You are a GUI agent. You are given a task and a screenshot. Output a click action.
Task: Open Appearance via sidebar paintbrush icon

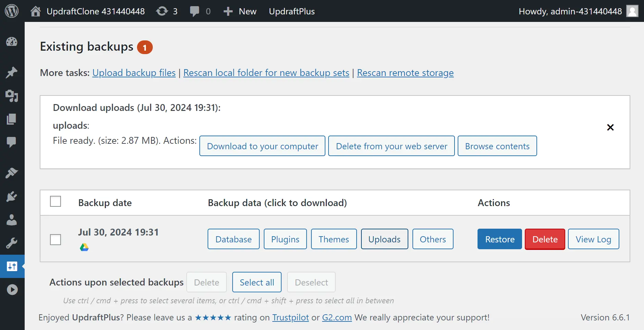click(12, 173)
